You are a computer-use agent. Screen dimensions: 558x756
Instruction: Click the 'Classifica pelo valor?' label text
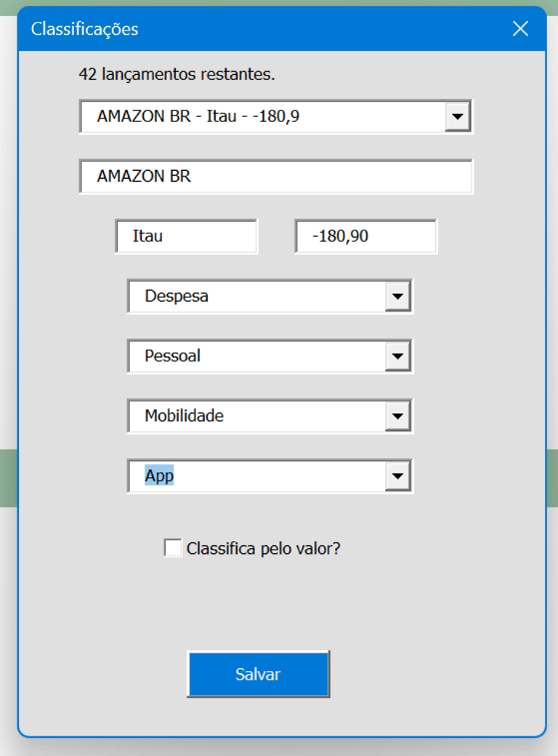click(263, 549)
